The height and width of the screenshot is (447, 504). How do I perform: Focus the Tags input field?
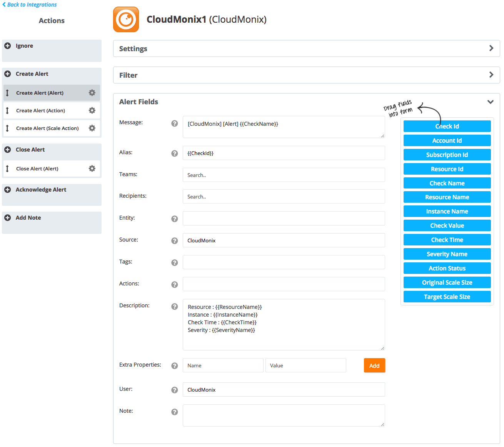tap(284, 262)
